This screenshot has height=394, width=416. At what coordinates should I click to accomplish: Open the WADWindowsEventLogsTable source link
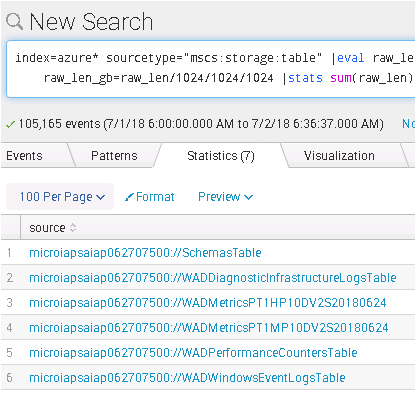(x=187, y=378)
